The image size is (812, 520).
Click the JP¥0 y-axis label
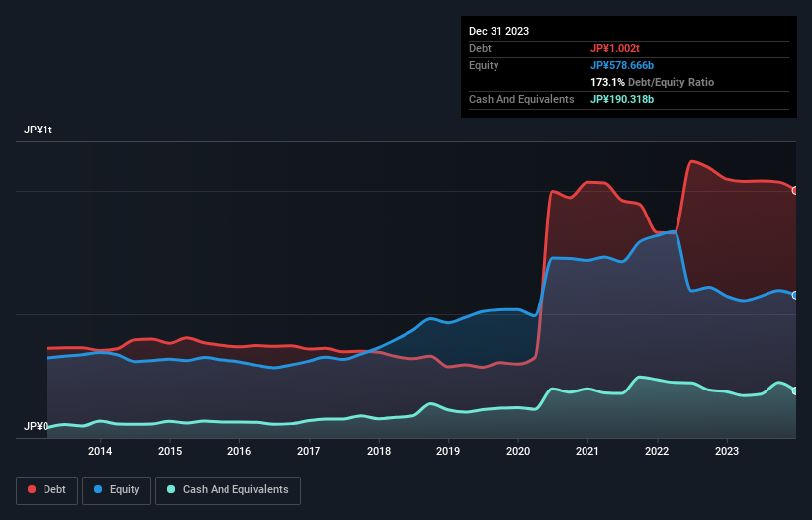(x=36, y=426)
